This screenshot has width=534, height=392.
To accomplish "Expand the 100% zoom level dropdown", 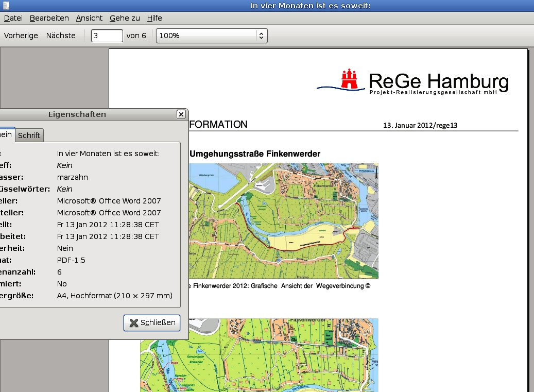I will coord(261,36).
